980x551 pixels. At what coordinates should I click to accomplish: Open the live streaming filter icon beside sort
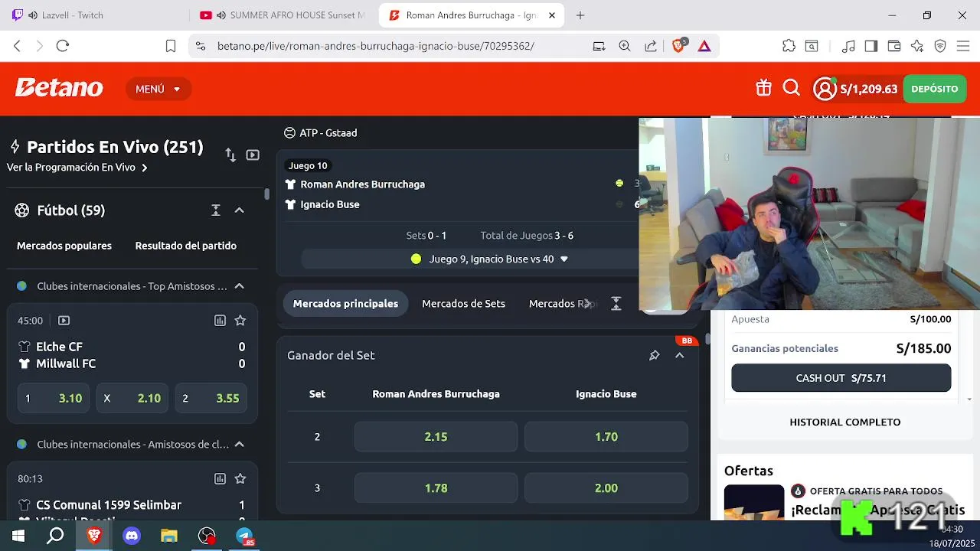coord(253,155)
